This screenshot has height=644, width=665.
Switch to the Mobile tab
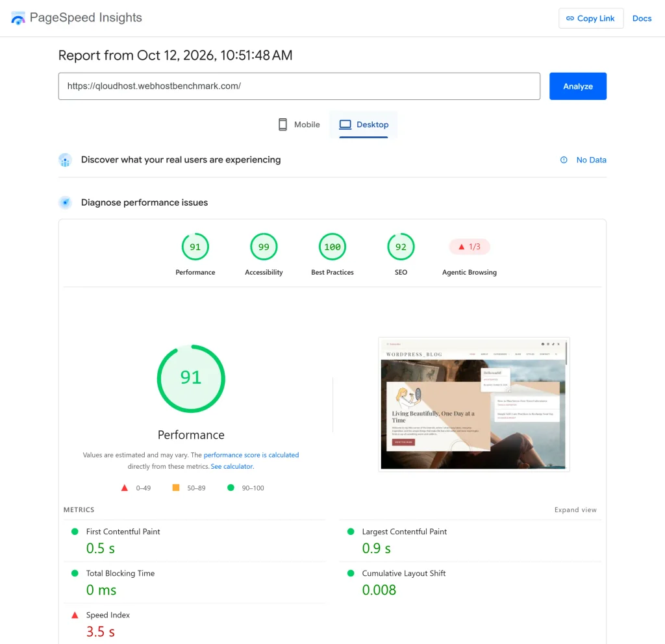click(299, 125)
